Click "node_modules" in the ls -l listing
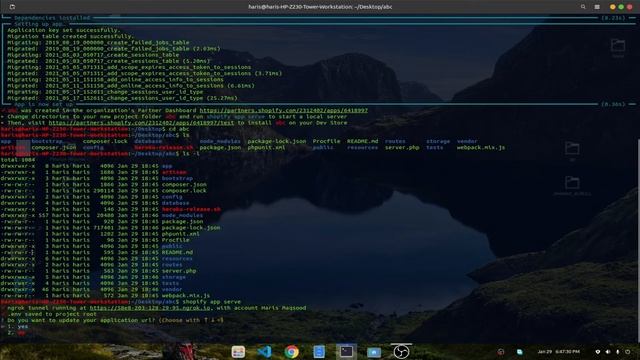This screenshot has width=640, height=360. pos(182,216)
